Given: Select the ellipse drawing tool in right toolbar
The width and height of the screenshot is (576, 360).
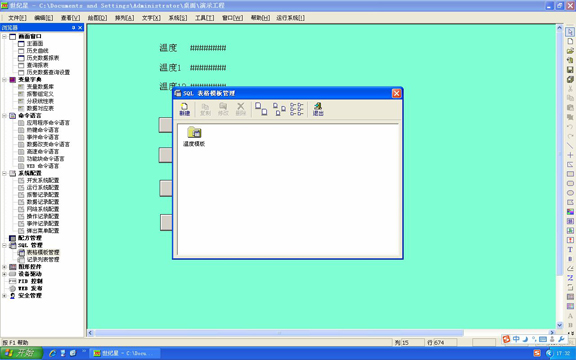Looking at the screenshot, I should [570, 193].
